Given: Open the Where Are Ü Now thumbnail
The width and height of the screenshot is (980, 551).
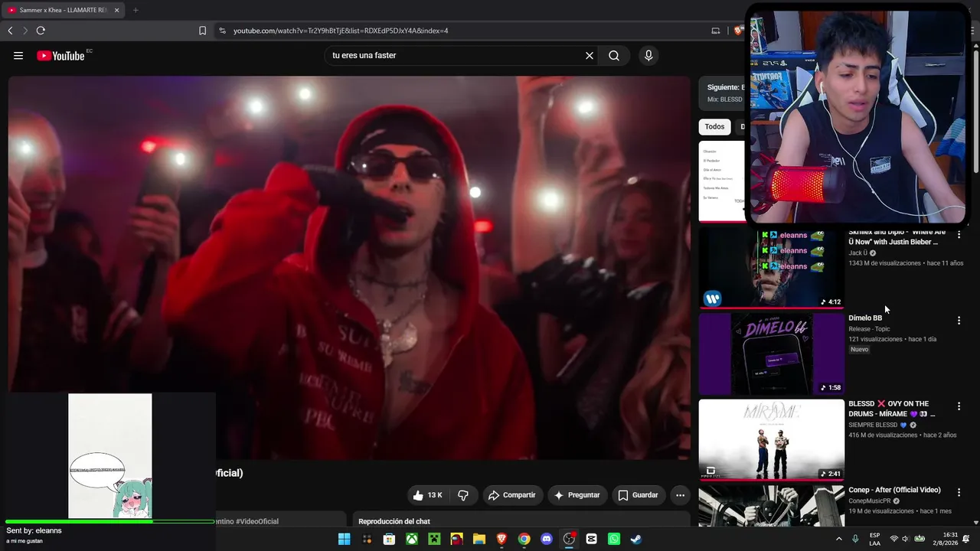Looking at the screenshot, I should pyautogui.click(x=771, y=268).
